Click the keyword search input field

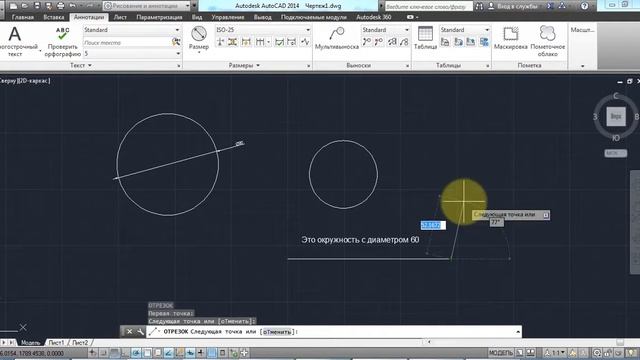429,7
